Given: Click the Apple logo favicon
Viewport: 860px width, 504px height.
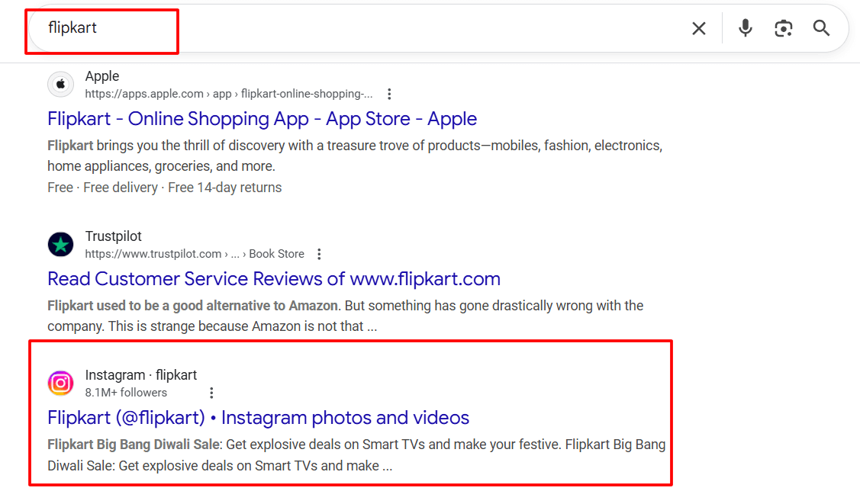Looking at the screenshot, I should [60, 85].
